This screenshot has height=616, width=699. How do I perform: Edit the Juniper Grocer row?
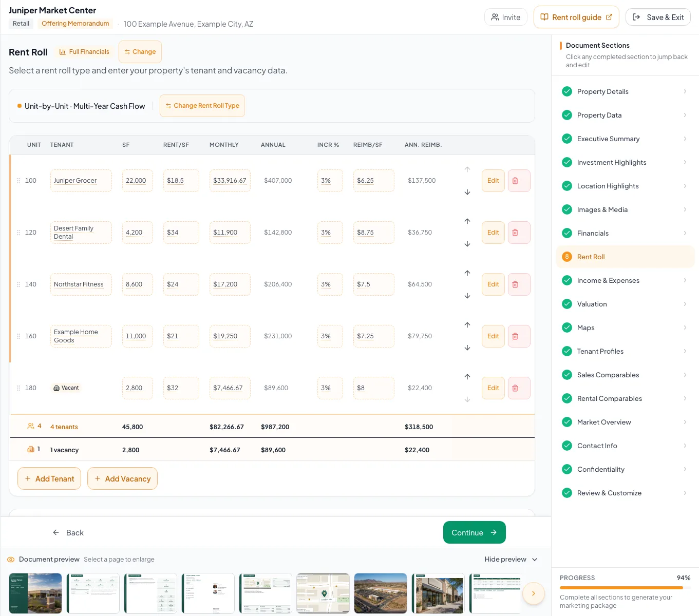click(493, 181)
